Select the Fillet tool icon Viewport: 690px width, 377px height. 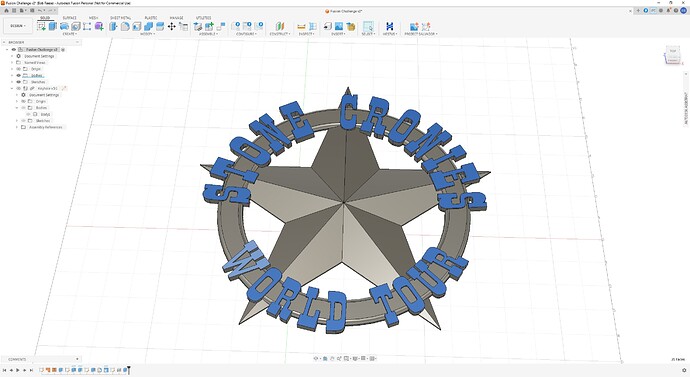coord(125,26)
